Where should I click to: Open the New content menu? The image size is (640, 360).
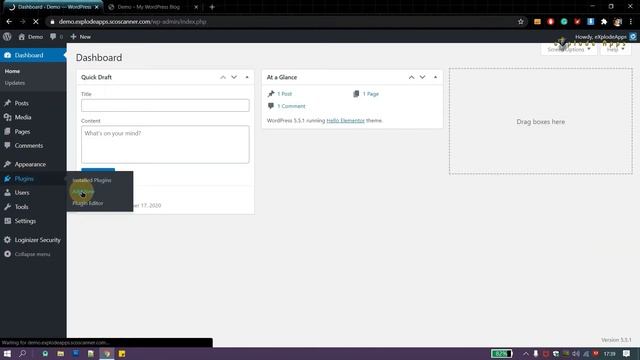(80, 37)
